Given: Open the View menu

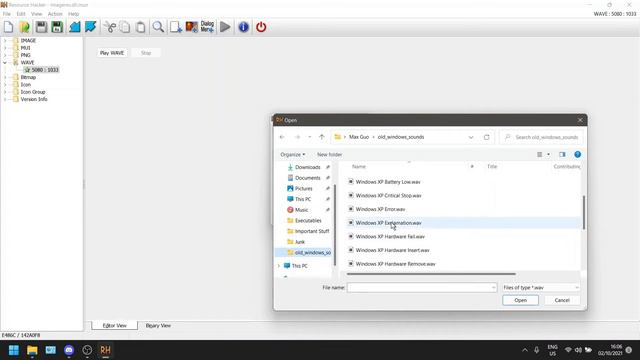Looking at the screenshot, I should click(x=36, y=14).
